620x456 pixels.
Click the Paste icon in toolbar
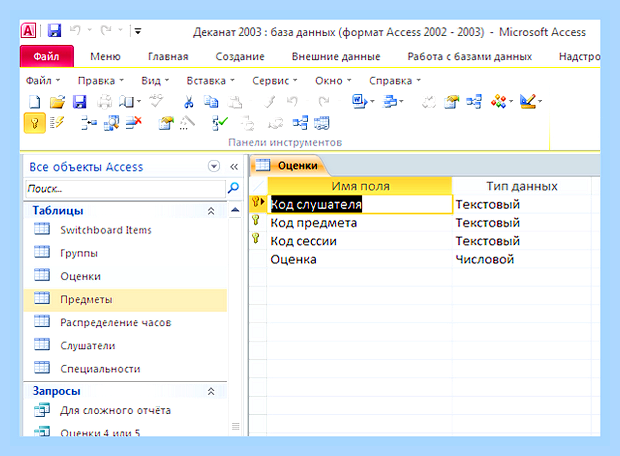coord(235,102)
